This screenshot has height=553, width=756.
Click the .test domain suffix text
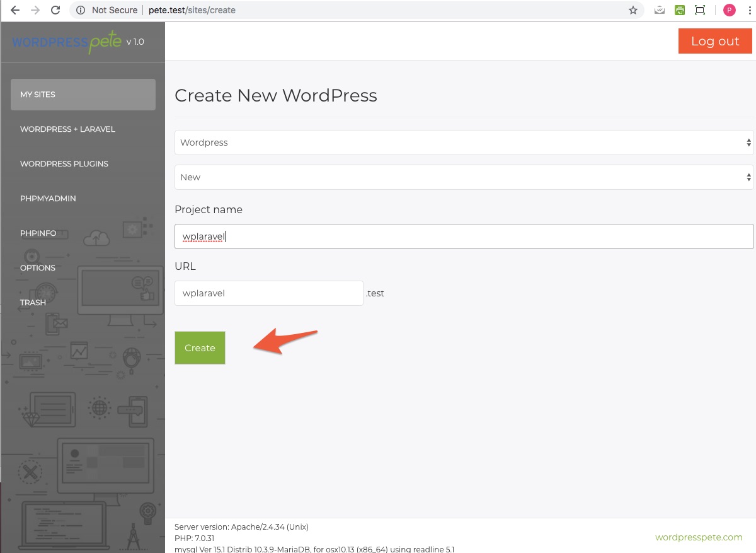tap(375, 293)
